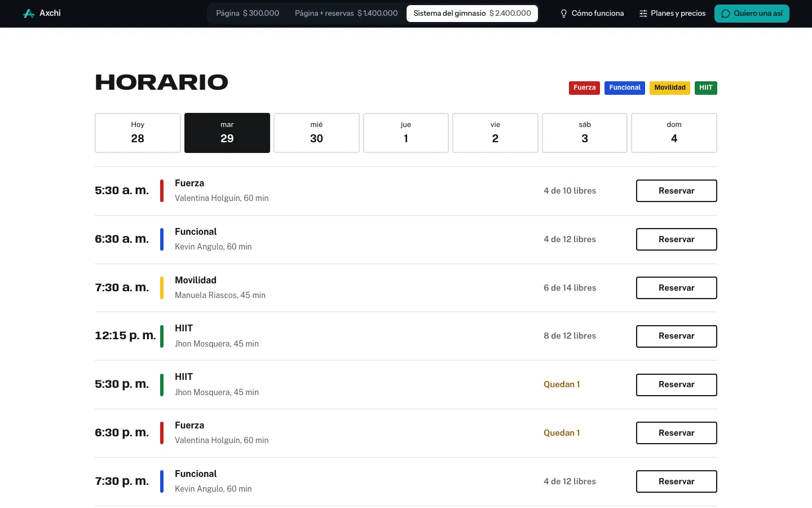Click the 12:15 p. m. time label
The height and width of the screenshot is (508, 812).
[125, 336]
